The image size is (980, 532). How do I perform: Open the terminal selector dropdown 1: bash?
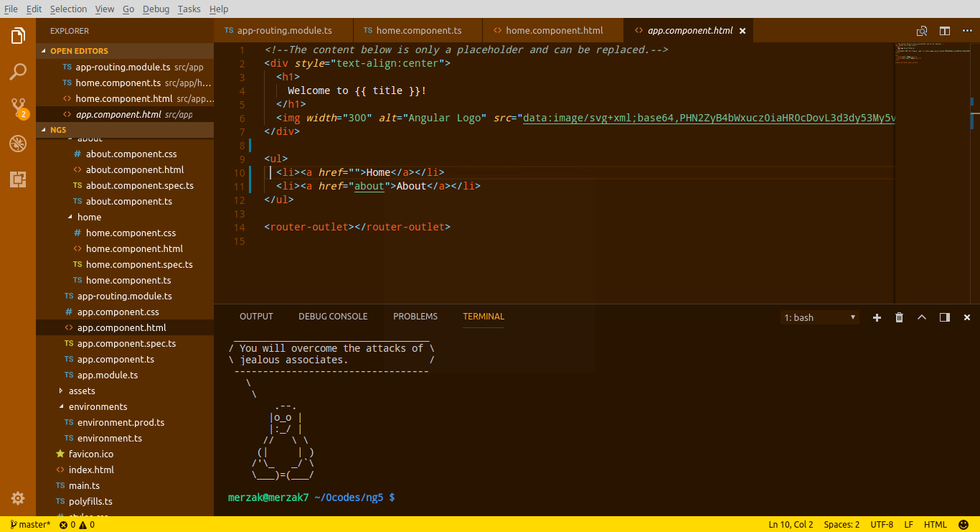point(820,317)
